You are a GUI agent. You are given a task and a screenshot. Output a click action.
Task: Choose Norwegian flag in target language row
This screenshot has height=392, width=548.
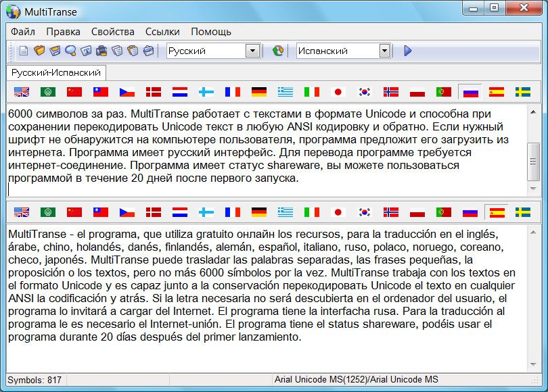point(391,212)
